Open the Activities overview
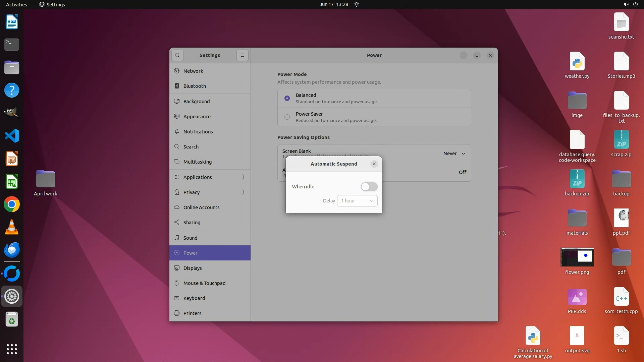Screen dimensions: 644x362 [x=16, y=4]
